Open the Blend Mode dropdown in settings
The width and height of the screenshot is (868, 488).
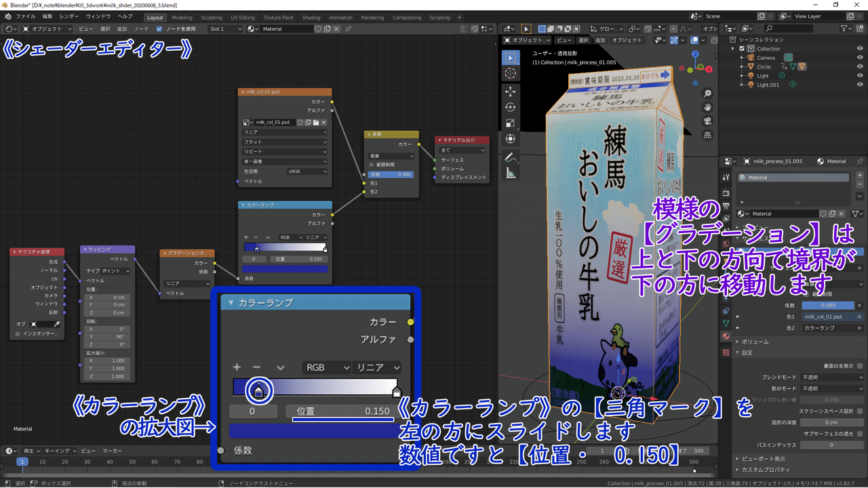(x=831, y=377)
